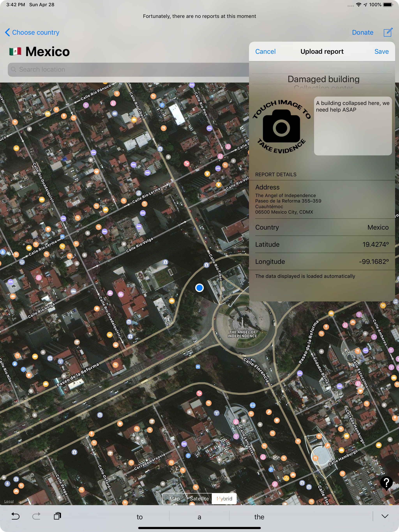The height and width of the screenshot is (532, 399).
Task: Tap the Wi-Fi status icon
Action: [358, 4]
